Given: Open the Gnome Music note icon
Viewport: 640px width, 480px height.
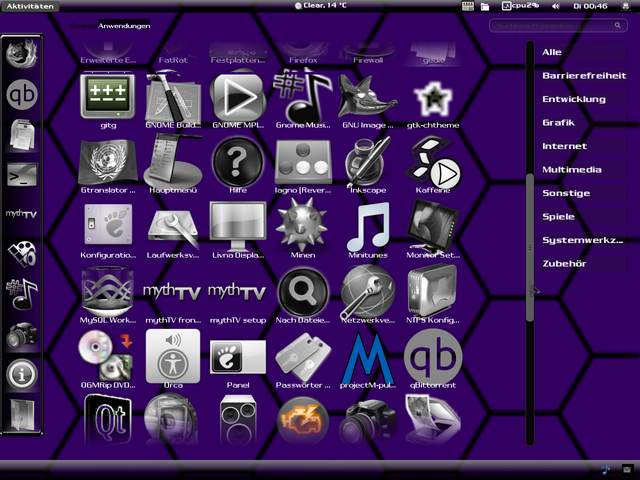Looking at the screenshot, I should [x=303, y=96].
